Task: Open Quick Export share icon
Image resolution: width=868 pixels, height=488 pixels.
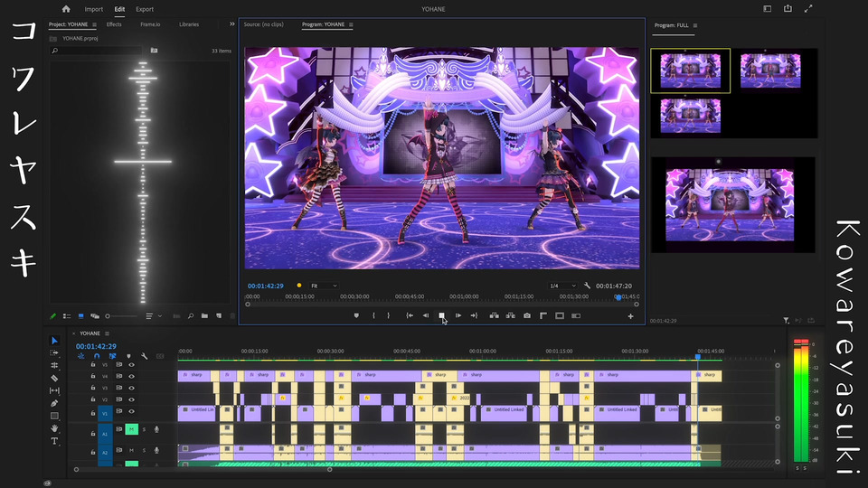Action: tap(788, 8)
